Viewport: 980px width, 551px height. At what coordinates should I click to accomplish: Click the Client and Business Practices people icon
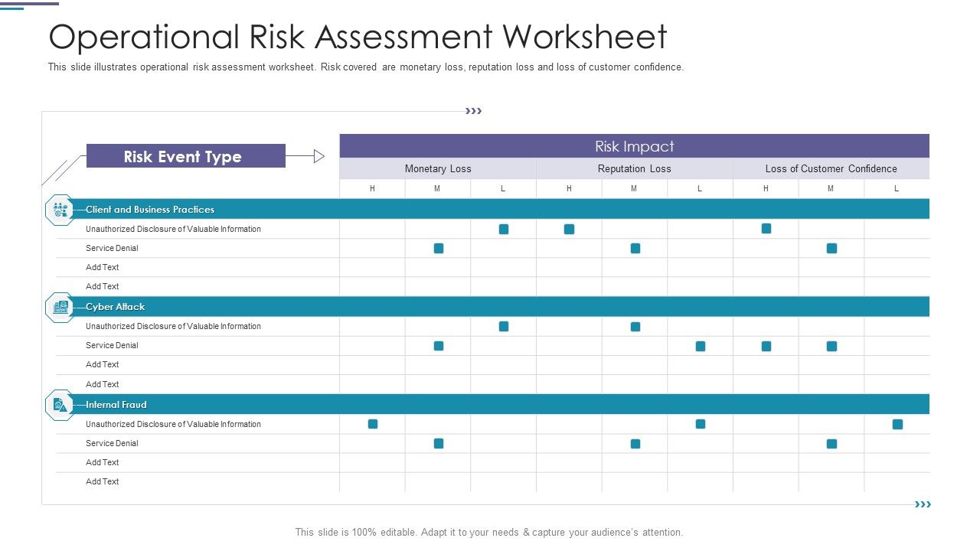(x=60, y=210)
